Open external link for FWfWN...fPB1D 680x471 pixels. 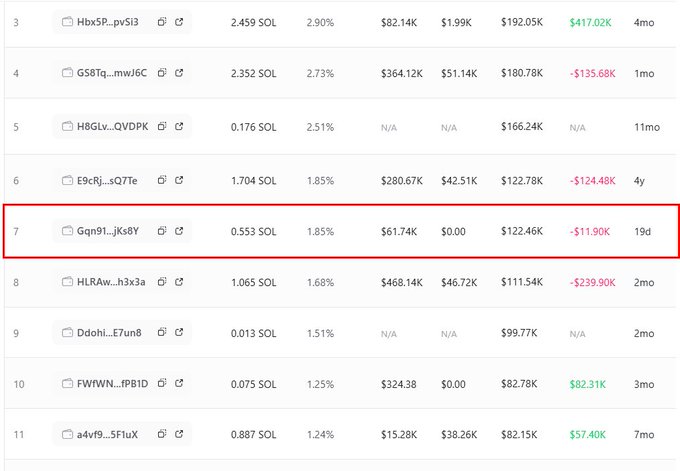click(x=179, y=383)
